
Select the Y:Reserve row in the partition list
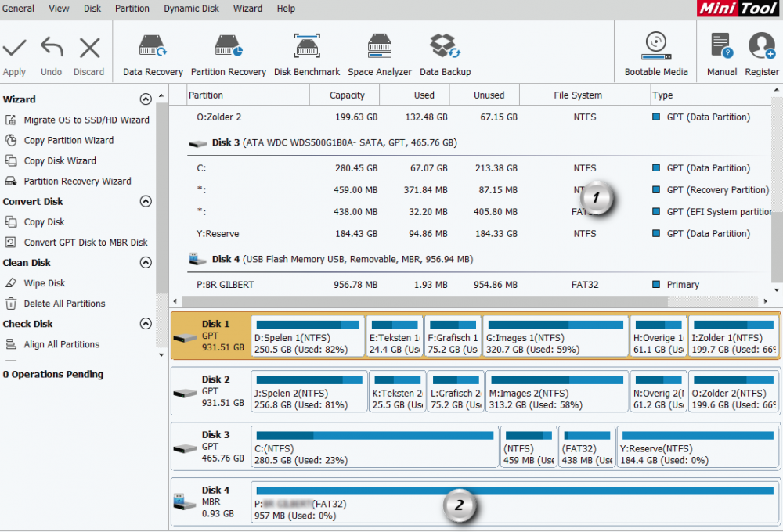(218, 233)
